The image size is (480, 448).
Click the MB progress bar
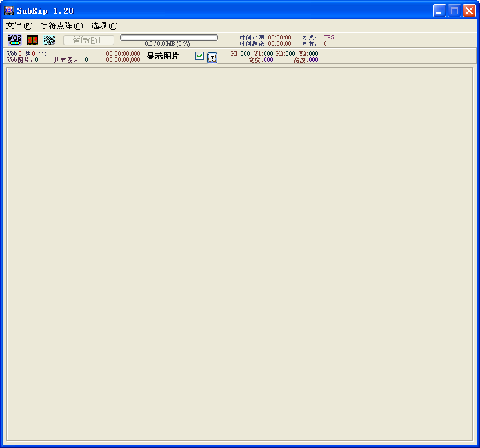(x=169, y=37)
